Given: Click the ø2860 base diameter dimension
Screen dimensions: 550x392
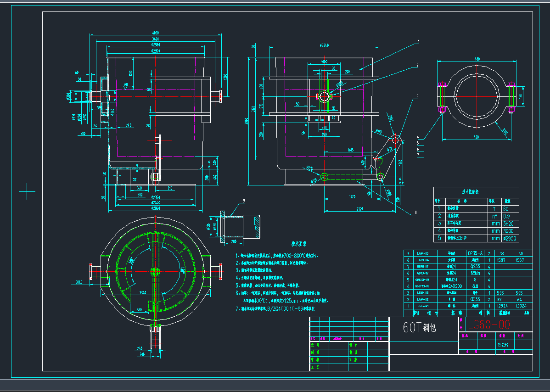Looking at the screenshot, I should (155, 209).
